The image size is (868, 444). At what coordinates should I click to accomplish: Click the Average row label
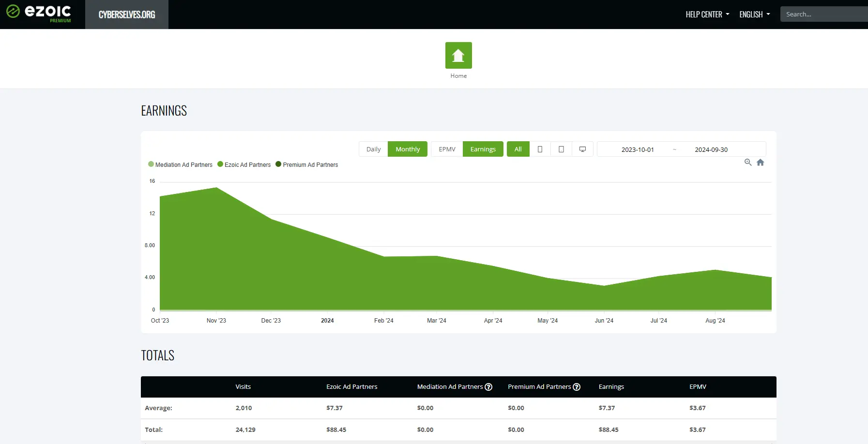tap(158, 408)
